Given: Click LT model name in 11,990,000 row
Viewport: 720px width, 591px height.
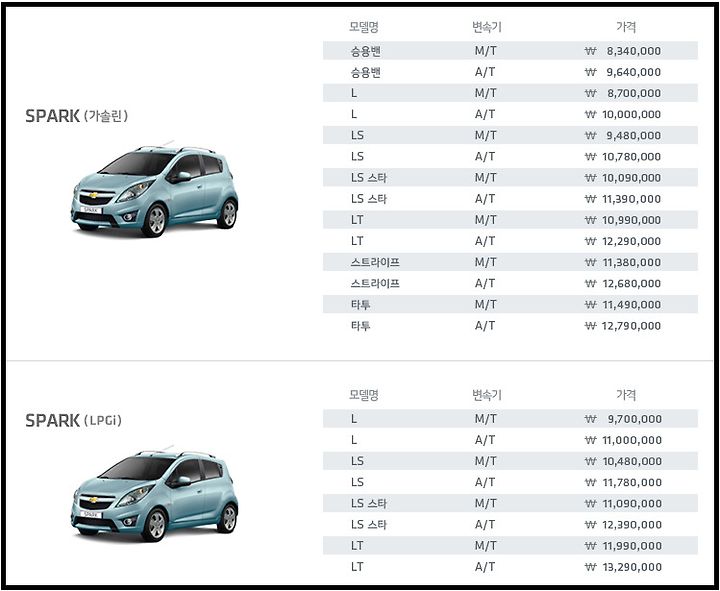Looking at the screenshot, I should point(357,546).
